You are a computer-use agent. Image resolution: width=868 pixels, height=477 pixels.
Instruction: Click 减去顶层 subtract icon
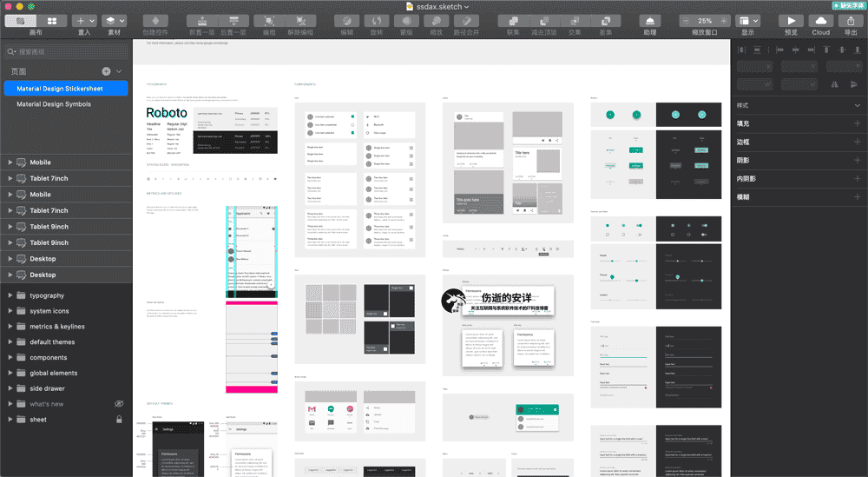544,21
